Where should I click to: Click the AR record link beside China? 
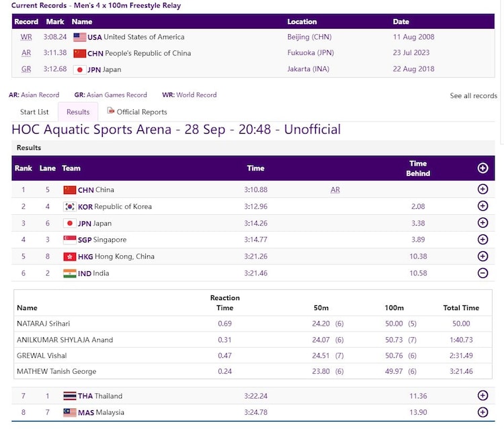point(335,190)
